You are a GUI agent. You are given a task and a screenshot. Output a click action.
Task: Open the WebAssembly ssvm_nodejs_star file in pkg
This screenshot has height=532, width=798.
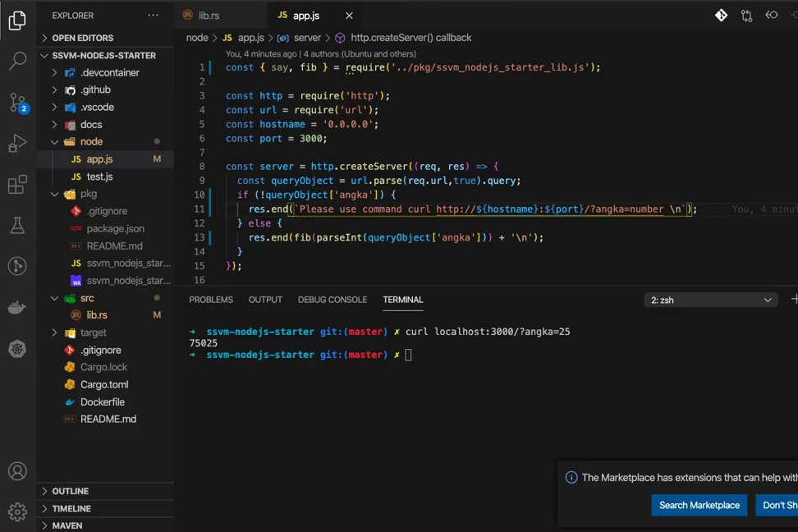tap(106, 281)
